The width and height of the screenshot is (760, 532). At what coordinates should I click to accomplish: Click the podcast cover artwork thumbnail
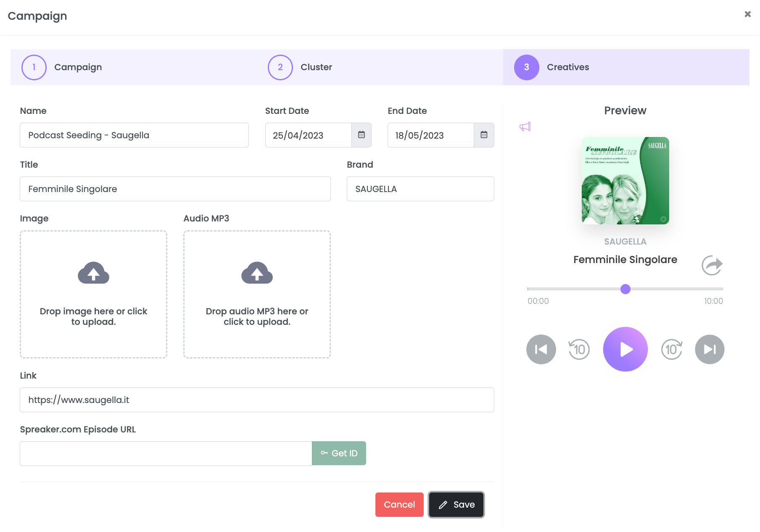[625, 181]
